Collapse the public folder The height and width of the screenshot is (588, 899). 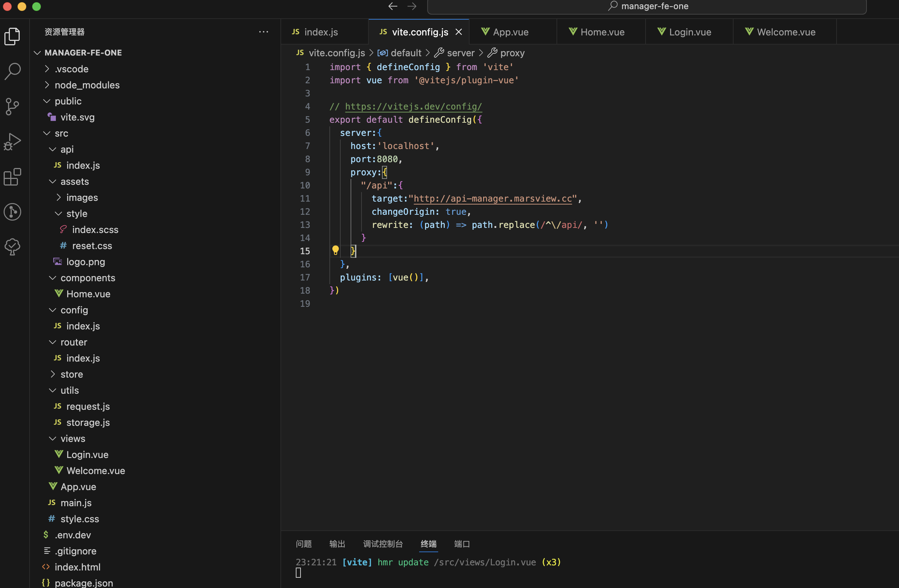tap(47, 101)
